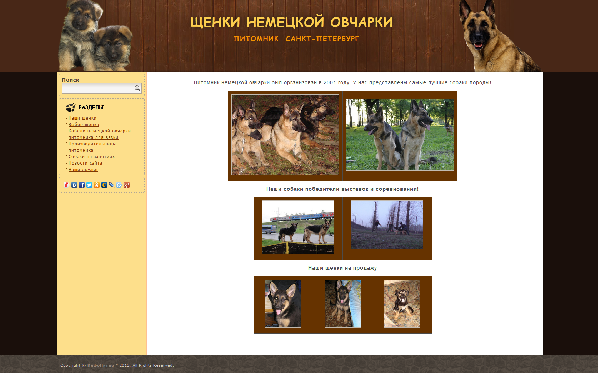Click the paw print icon beside Разделы
The width and height of the screenshot is (598, 373).
tap(71, 108)
